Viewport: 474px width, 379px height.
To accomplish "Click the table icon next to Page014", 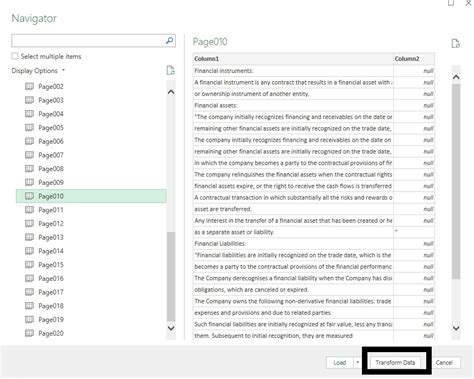I will click(29, 251).
